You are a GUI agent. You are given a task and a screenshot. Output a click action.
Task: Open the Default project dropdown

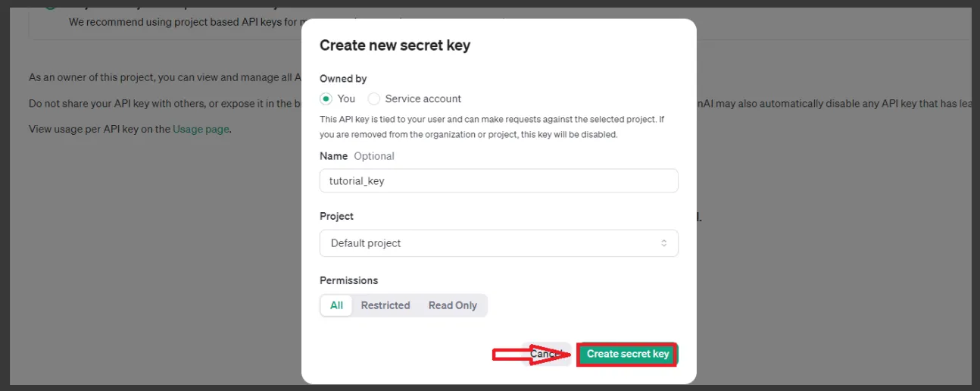pos(498,243)
